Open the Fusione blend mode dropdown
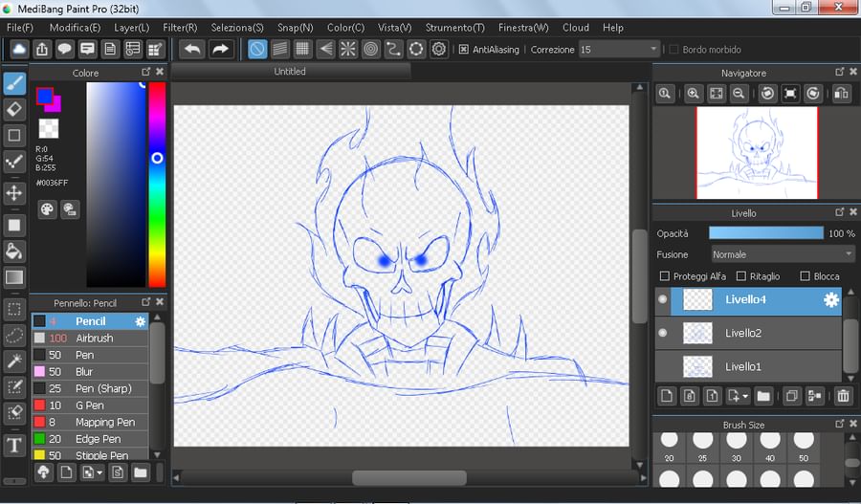 pyautogui.click(x=782, y=254)
